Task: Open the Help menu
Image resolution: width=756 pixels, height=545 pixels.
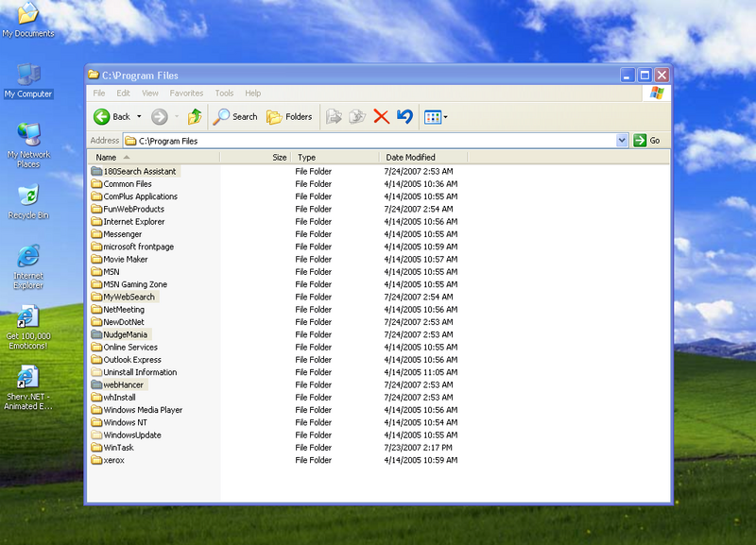Action: pos(252,93)
